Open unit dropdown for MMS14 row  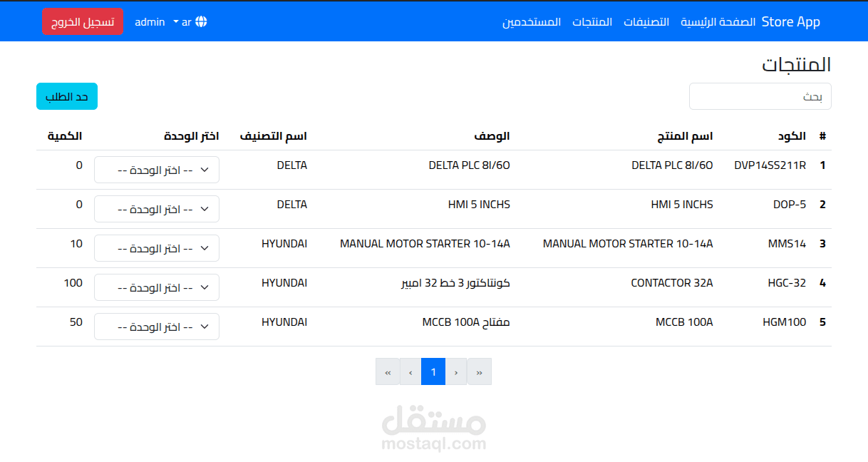click(x=157, y=248)
